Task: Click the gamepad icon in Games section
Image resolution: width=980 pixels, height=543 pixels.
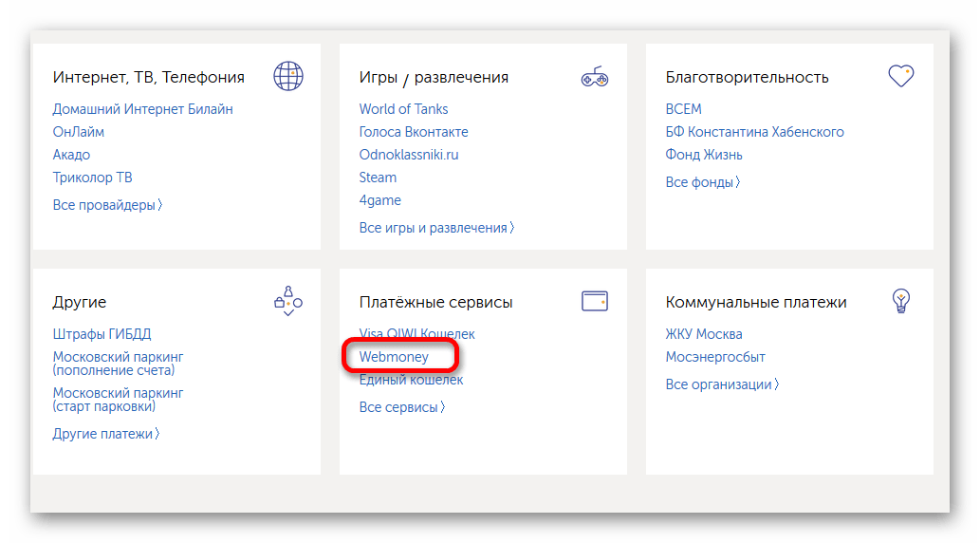Action: (594, 77)
